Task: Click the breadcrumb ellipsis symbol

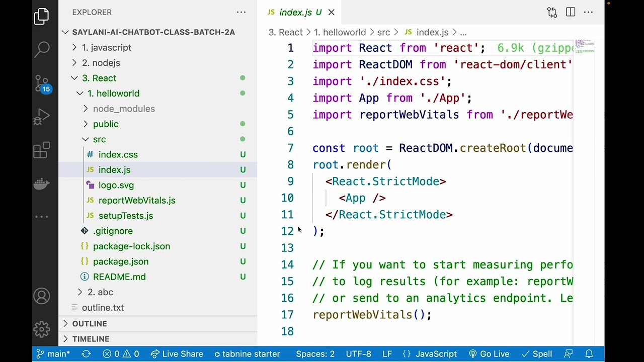Action: point(463,32)
